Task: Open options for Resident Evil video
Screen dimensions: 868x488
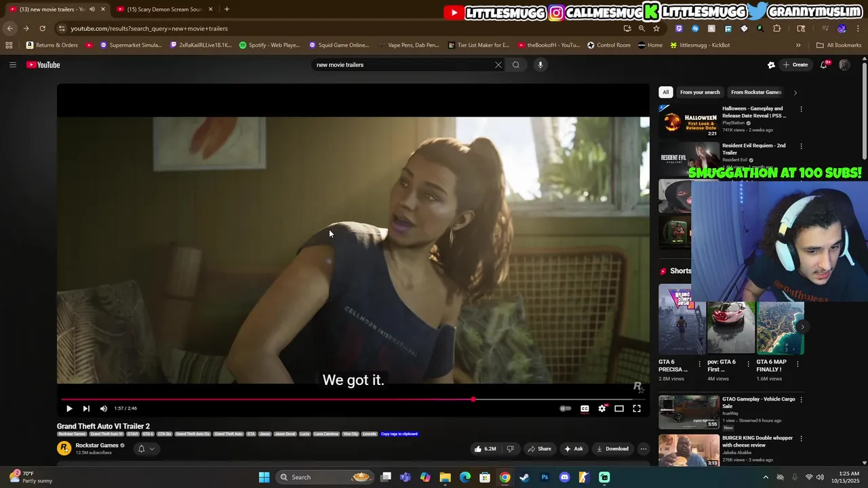Action: [x=801, y=146]
